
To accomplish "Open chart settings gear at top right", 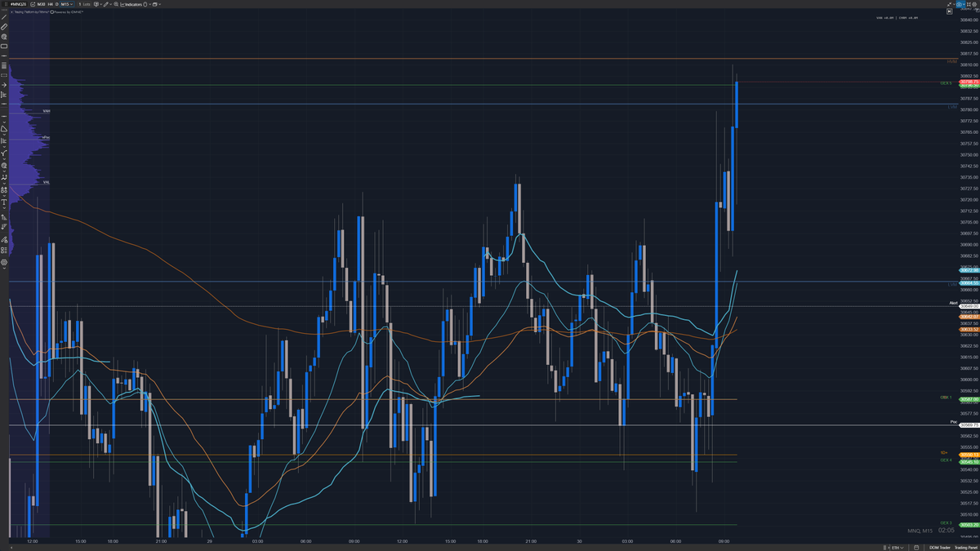I will [x=974, y=4].
